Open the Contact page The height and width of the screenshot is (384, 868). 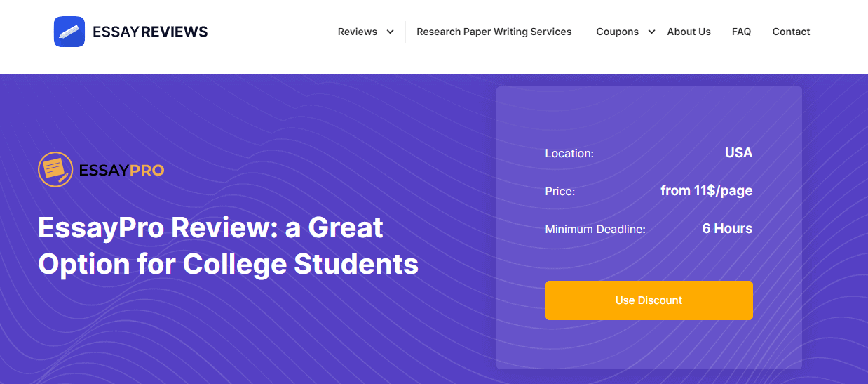pyautogui.click(x=792, y=32)
